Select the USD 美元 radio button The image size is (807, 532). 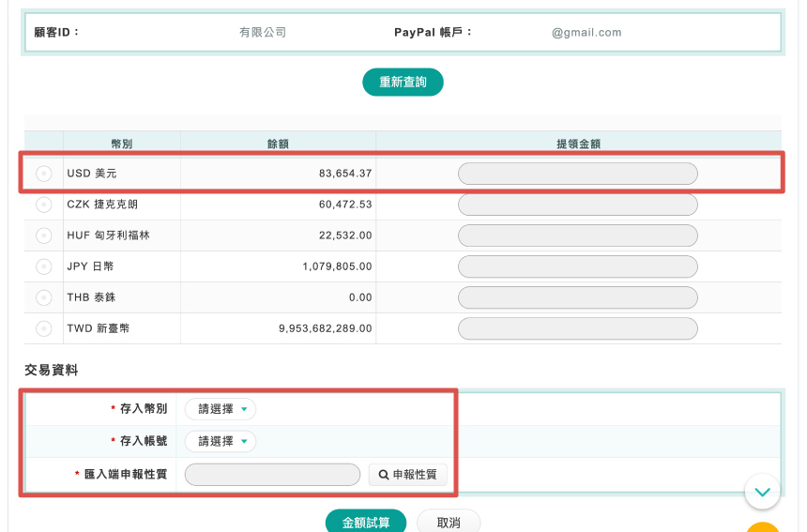click(x=44, y=174)
